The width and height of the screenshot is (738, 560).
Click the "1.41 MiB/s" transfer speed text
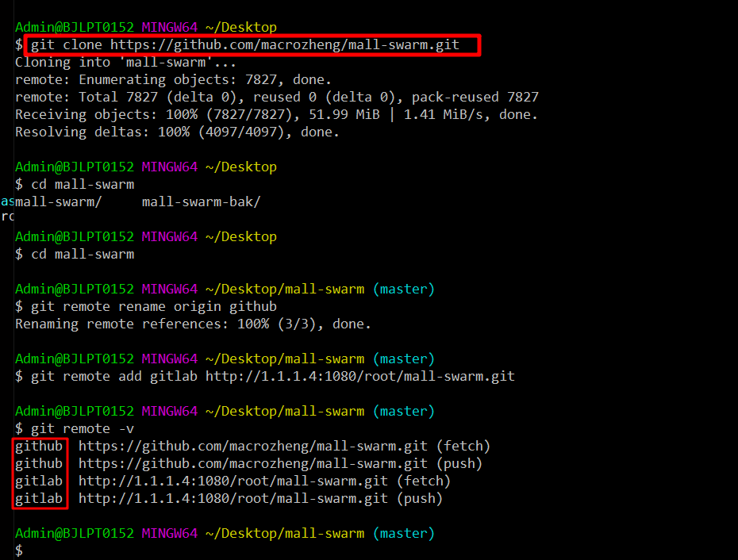pos(443,114)
